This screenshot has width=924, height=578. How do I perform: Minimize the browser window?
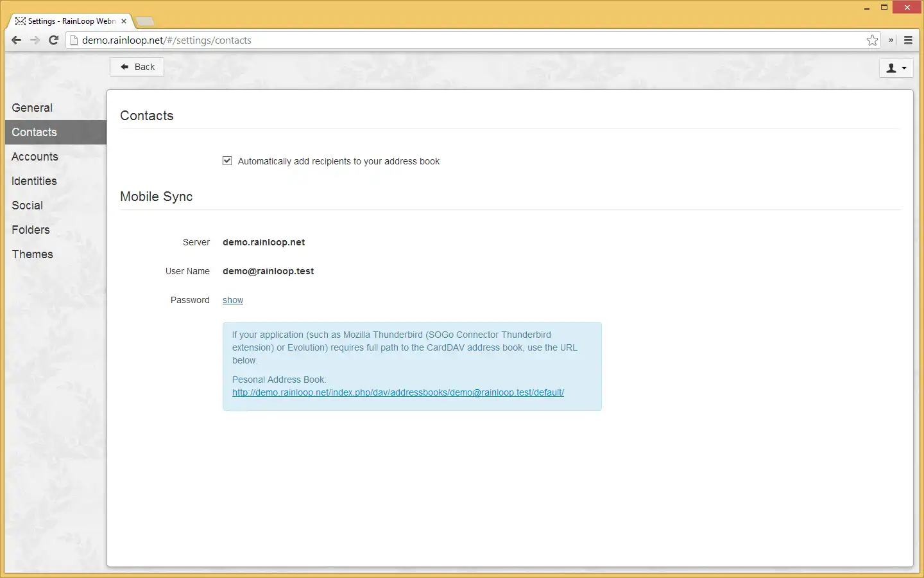(x=867, y=8)
